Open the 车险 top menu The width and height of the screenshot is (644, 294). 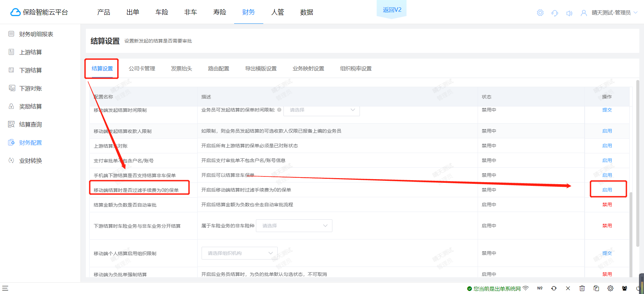(x=162, y=12)
